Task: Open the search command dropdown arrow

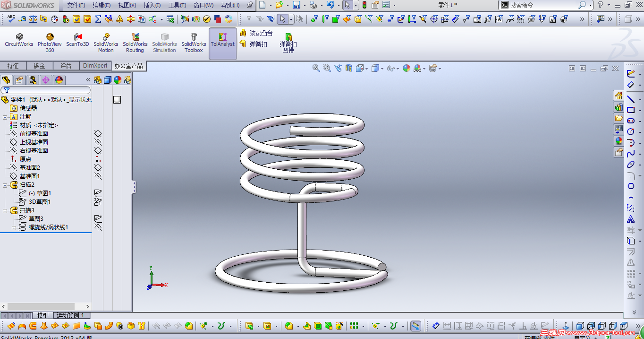Action: 590,5
